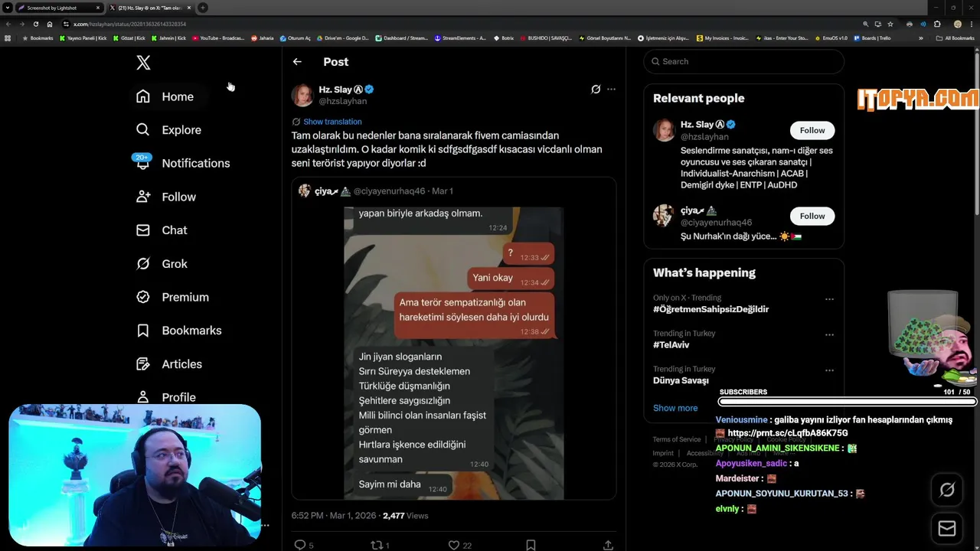Open the quoted chat screenshot image

pos(453,353)
